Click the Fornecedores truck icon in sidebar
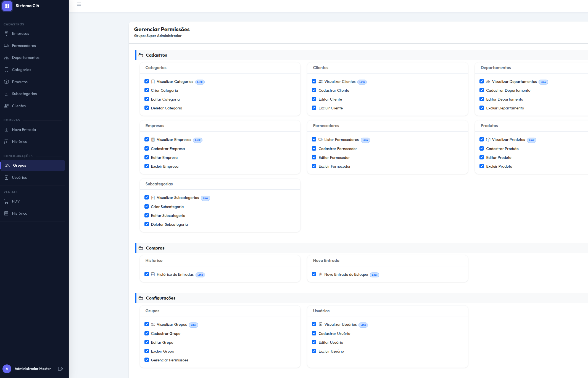Screen dimensions: 588x378 click(x=6, y=46)
